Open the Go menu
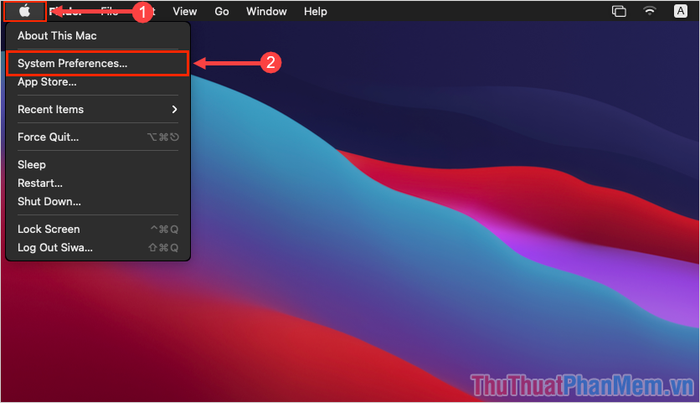Screen dimensions: 700x403 222,11
